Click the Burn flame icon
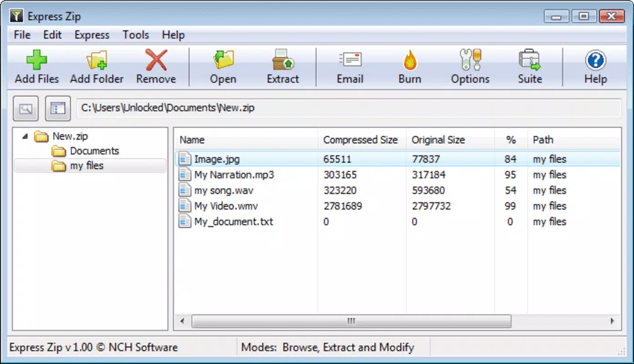 (410, 60)
